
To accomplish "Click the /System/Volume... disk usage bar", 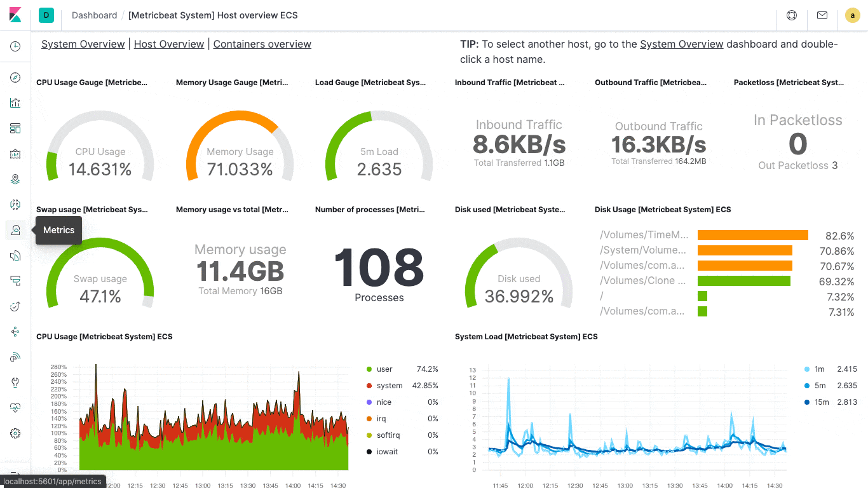I will click(745, 250).
